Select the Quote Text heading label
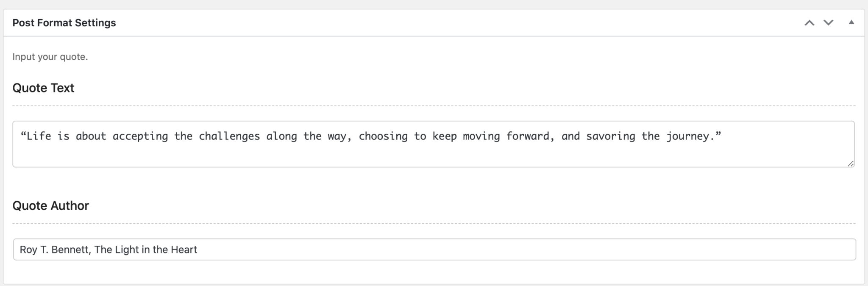Image resolution: width=868 pixels, height=286 pixels. point(44,88)
